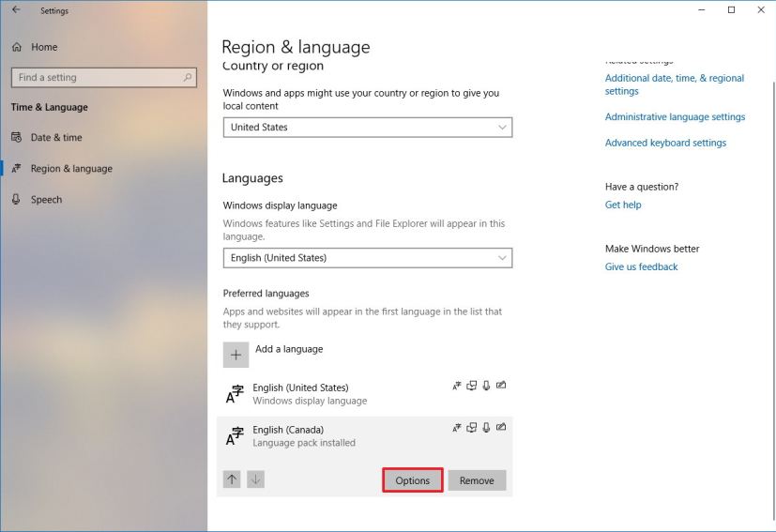Click the Home icon in sidebar

tap(17, 47)
